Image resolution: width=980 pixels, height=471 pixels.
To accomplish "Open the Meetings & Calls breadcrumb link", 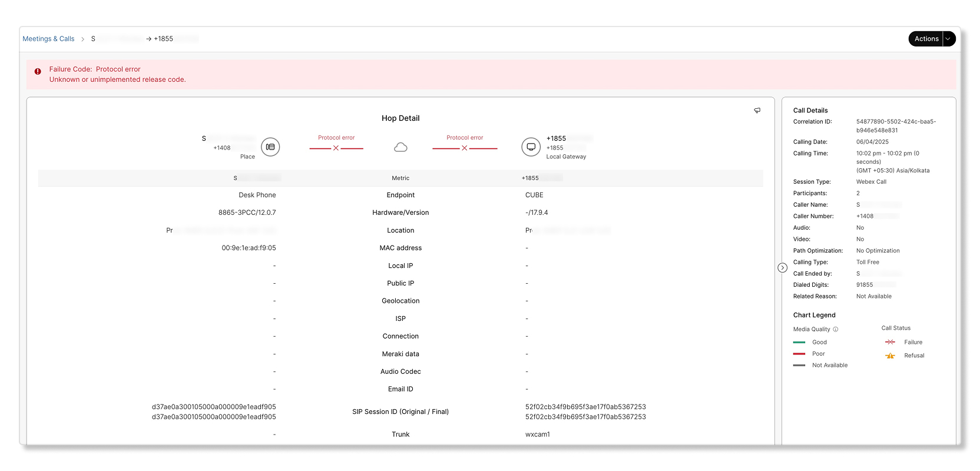I will point(48,39).
